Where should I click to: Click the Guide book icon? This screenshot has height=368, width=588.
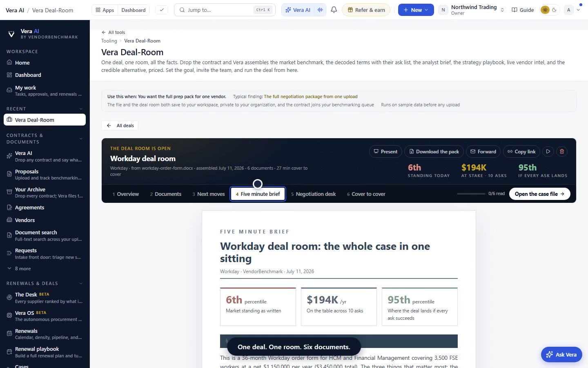(514, 10)
